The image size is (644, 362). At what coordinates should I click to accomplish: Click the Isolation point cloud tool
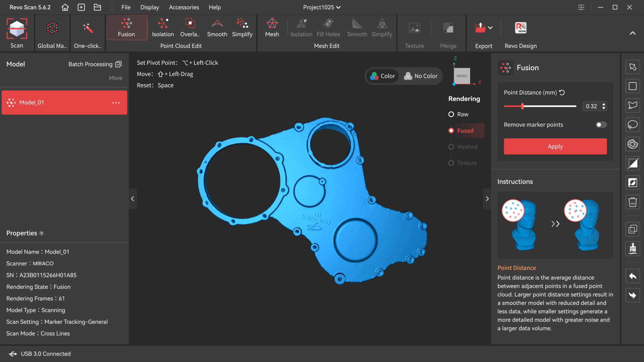click(x=163, y=28)
